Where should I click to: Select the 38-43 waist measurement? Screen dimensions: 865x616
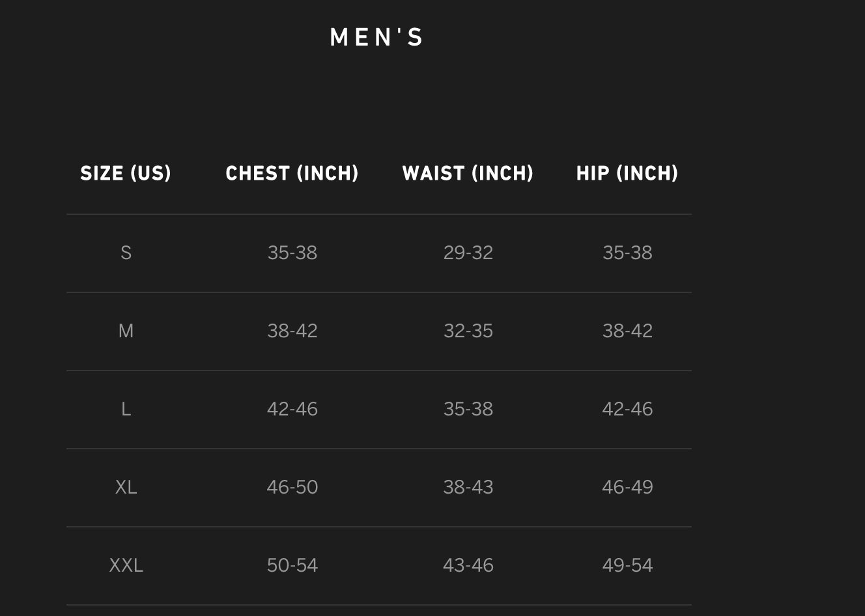(x=468, y=487)
